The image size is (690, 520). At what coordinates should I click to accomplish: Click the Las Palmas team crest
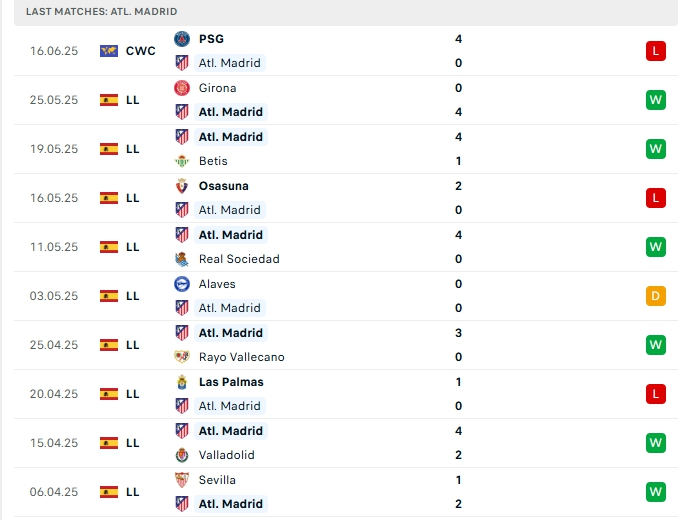tap(182, 382)
